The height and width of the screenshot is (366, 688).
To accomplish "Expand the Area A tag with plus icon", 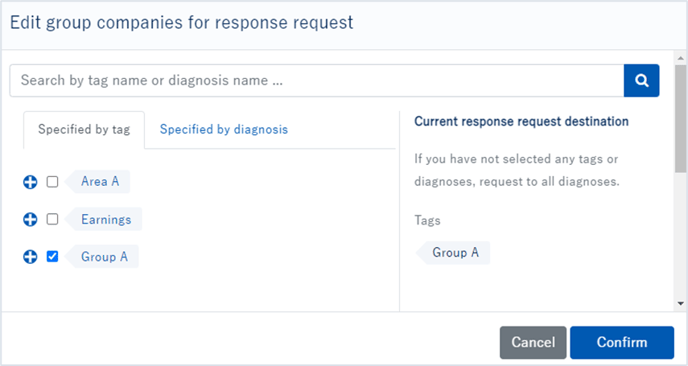I will [x=30, y=182].
